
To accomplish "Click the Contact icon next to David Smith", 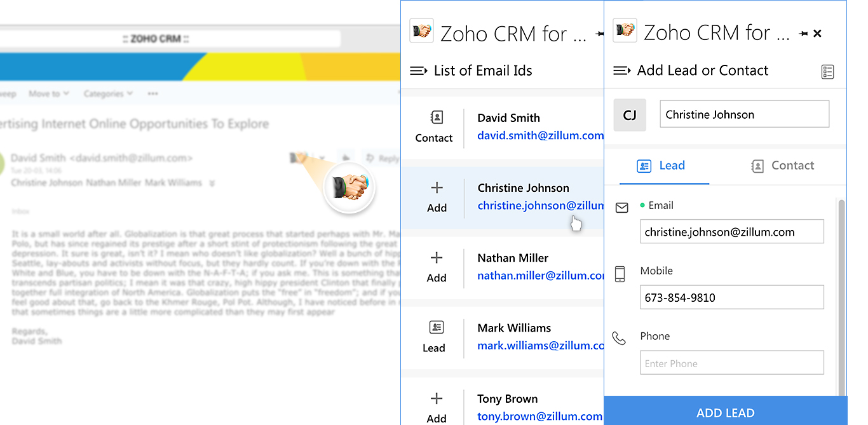I will [x=437, y=118].
